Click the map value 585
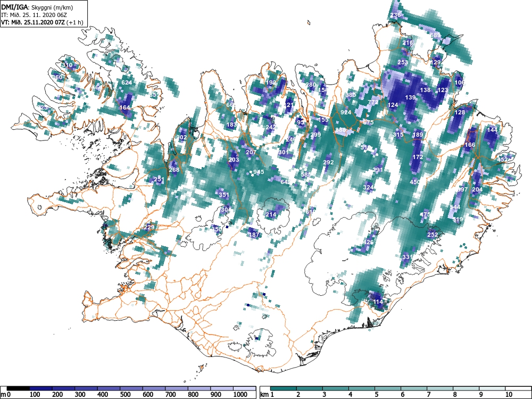Image resolution: width=532 pixels, height=399 pixels. point(306,174)
